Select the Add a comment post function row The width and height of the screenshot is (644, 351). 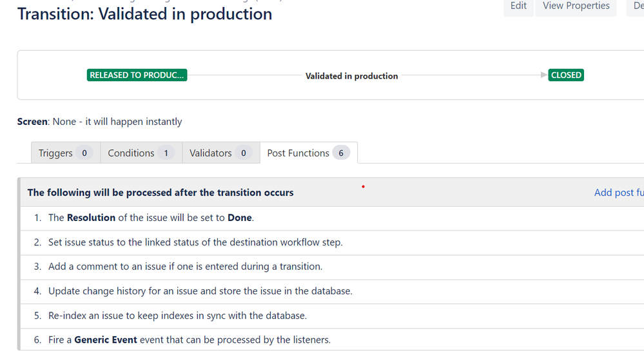coord(332,267)
